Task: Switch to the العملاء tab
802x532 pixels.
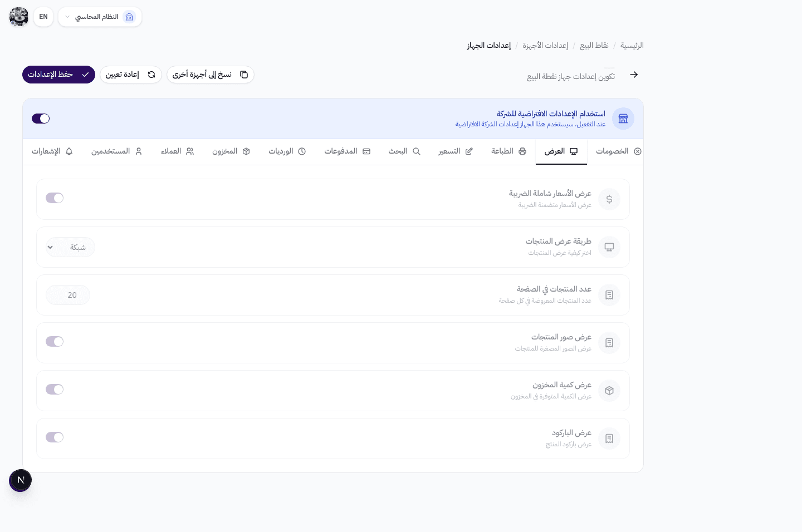Action: click(177, 151)
